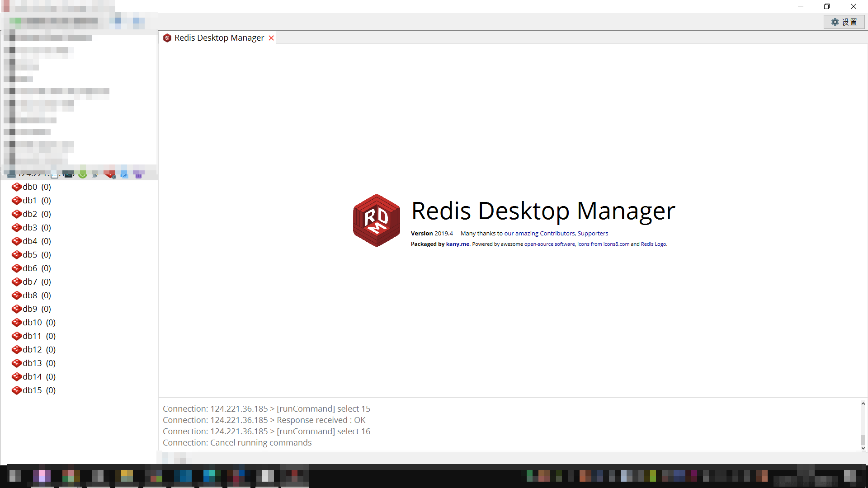Open the db0 database icon
Viewport: 868px width, 488px height.
17,187
